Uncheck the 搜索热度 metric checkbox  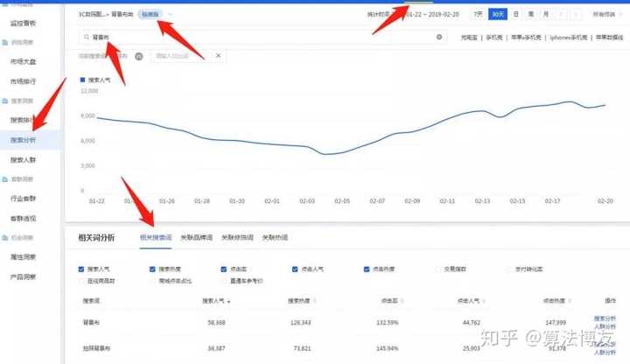click(152, 269)
